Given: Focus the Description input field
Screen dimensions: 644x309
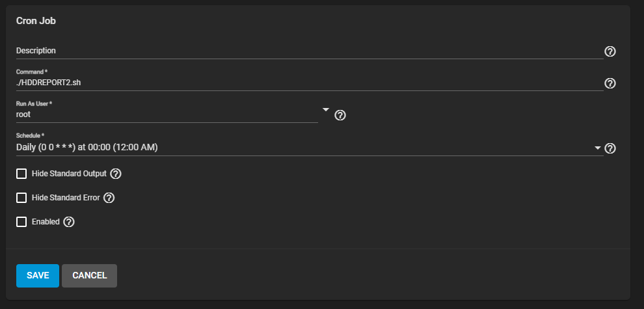Looking at the screenshot, I should click(310, 51).
